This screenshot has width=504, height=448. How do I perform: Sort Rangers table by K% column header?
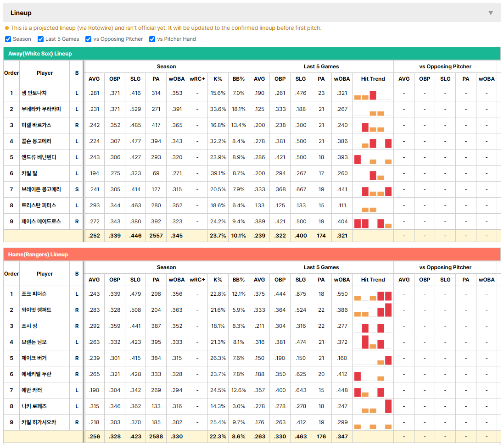218,280
